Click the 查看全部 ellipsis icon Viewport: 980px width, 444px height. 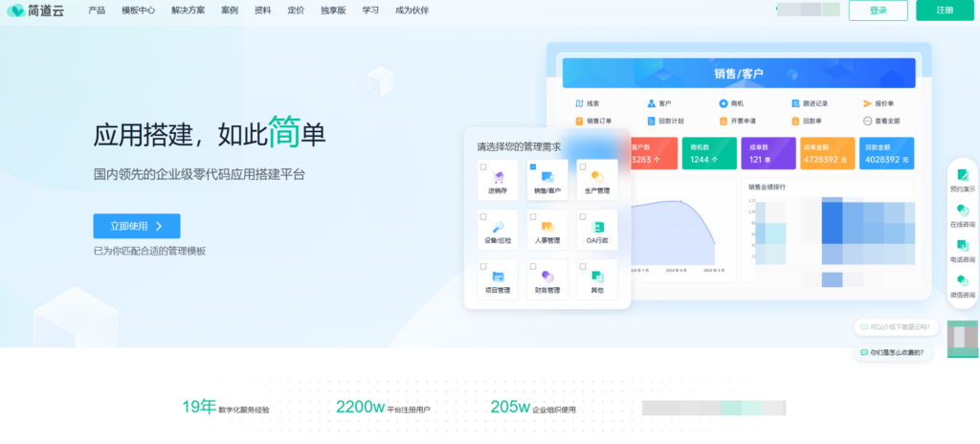click(x=867, y=122)
